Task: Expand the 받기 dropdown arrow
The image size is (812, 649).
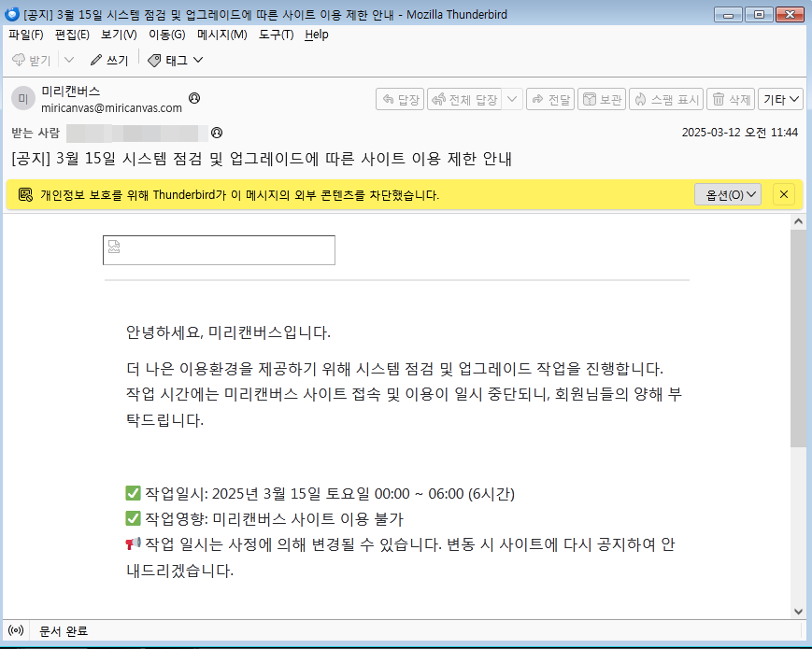Action: pos(69,60)
